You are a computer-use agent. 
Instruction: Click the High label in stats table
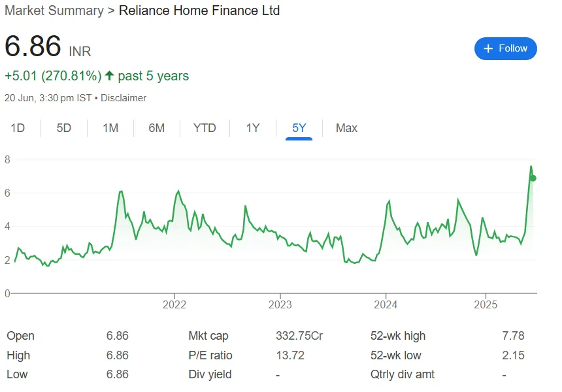18,355
